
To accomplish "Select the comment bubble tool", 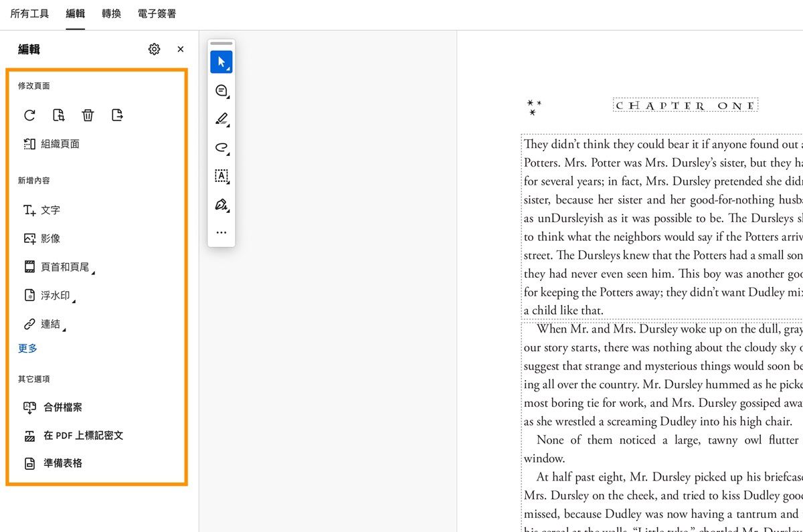I will tap(221, 90).
